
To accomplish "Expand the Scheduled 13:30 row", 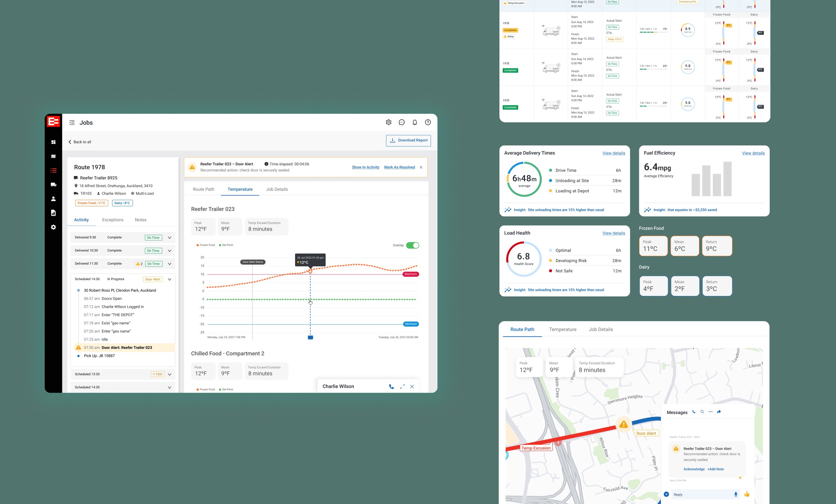I will [x=169, y=374].
